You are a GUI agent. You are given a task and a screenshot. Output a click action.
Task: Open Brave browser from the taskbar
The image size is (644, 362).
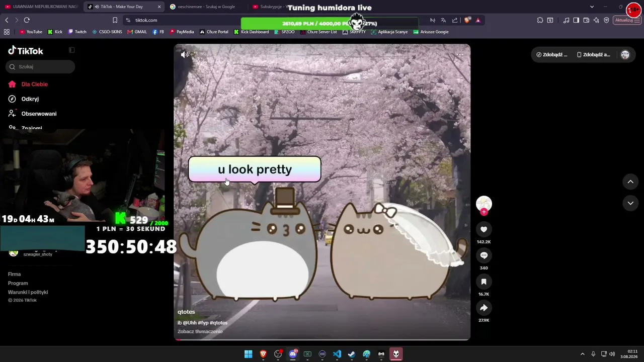[263, 354]
